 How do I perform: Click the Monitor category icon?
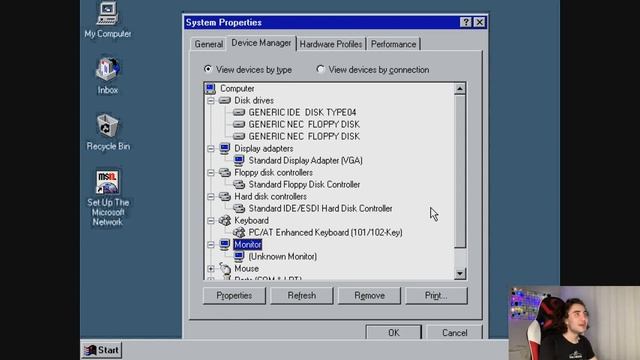224,244
